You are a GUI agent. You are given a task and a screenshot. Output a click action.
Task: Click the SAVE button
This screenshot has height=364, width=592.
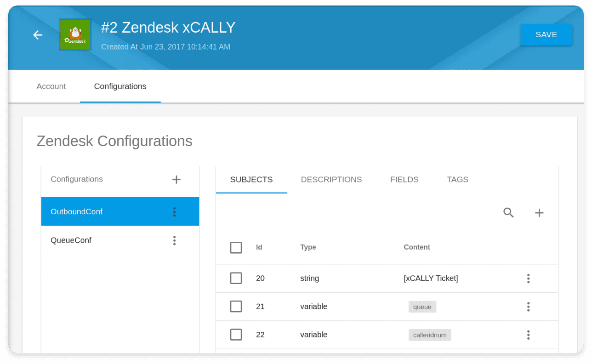click(x=546, y=34)
